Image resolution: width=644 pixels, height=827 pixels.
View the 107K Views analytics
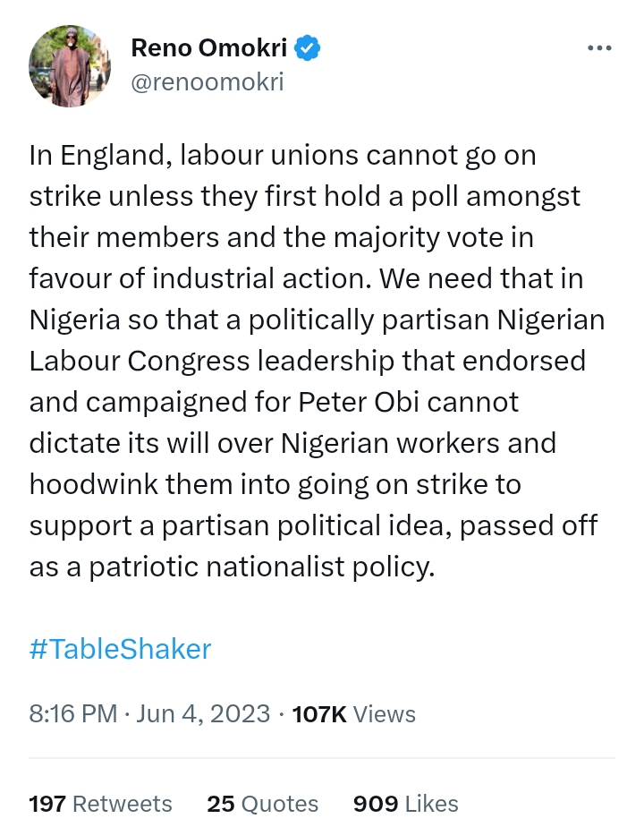click(x=354, y=714)
